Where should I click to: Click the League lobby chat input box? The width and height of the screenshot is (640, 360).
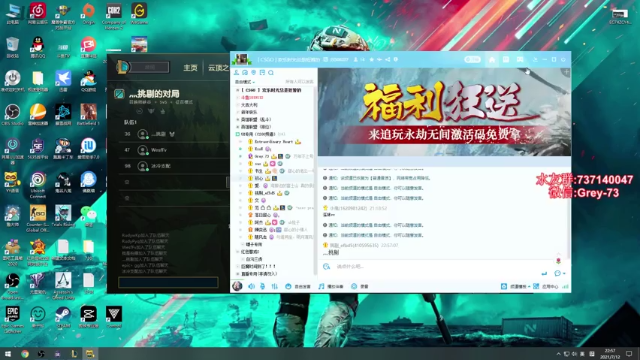168,282
